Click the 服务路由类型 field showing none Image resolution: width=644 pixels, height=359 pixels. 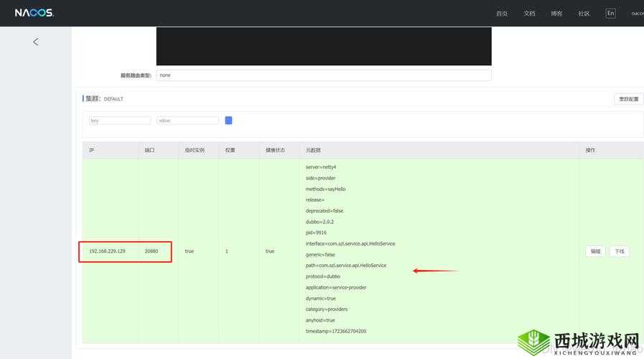(323, 75)
